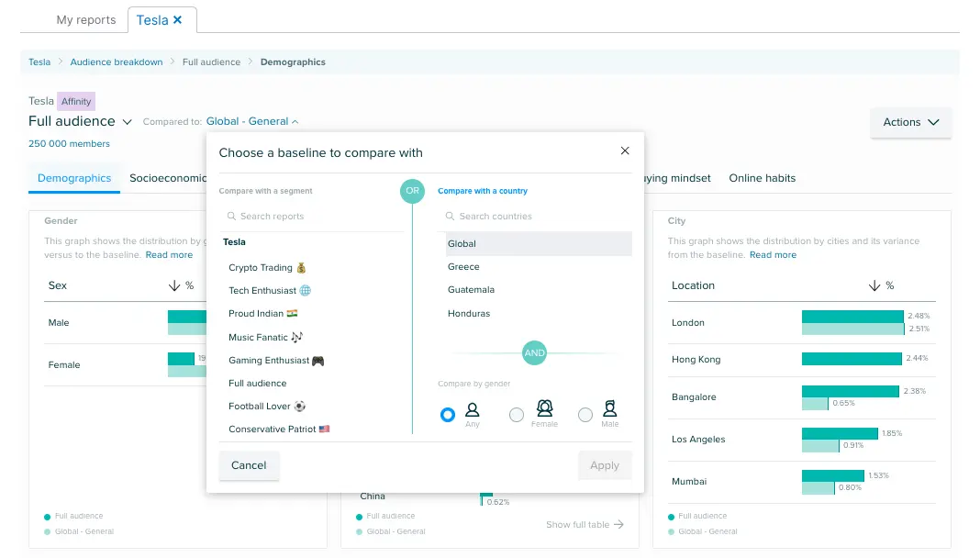Viewport: 980px width, 558px height.
Task: Select the Female gender radio button
Action: tap(517, 415)
